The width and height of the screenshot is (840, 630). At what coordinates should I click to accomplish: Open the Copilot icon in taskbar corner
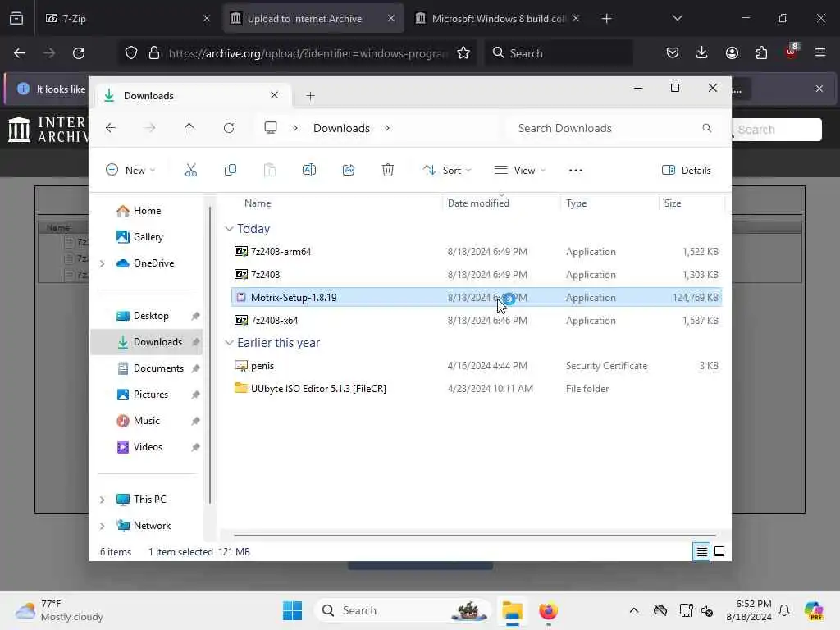814,610
